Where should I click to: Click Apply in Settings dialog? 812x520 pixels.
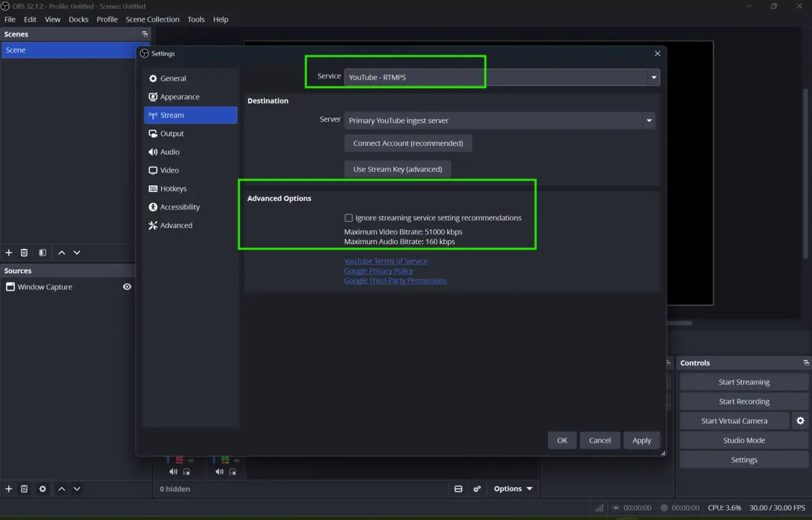[641, 440]
